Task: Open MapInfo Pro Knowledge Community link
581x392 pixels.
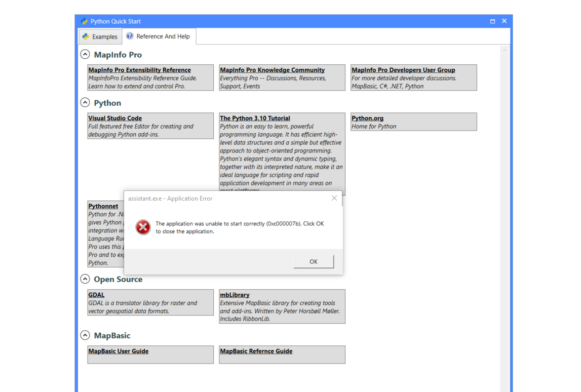Action: 272,70
